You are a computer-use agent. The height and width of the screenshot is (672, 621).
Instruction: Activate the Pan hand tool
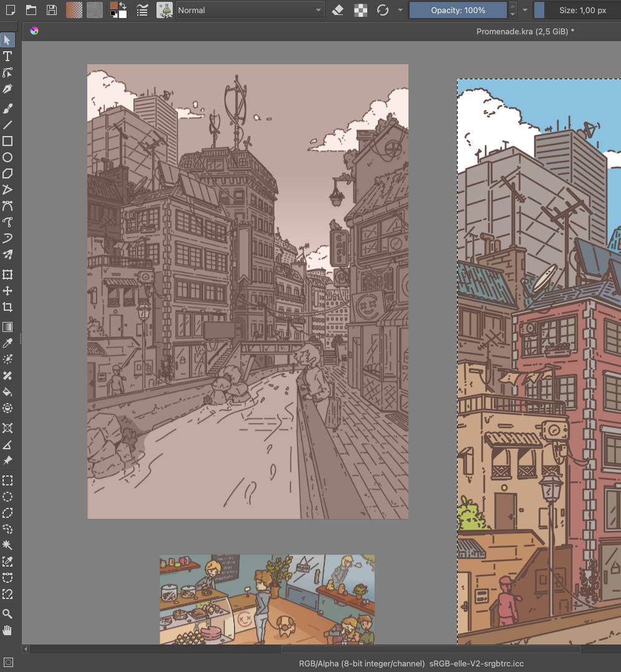coord(7,630)
